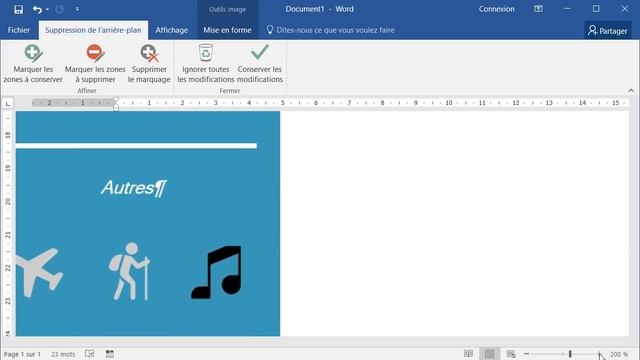Undo the last action

click(x=37, y=9)
